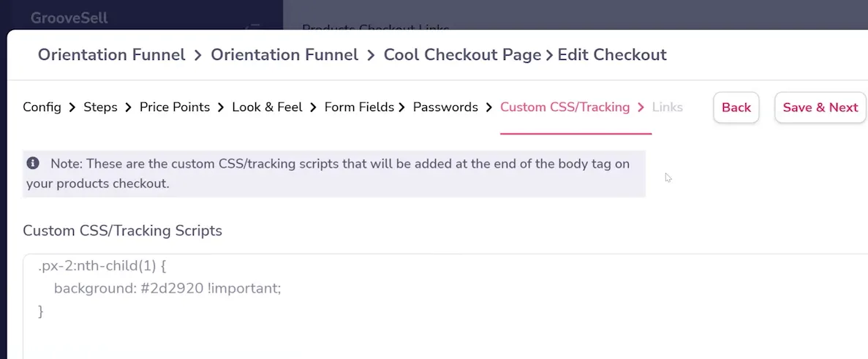868x359 pixels.
Task: Click chevron between Passwords and Custom CSS/Tracking
Action: 488,107
